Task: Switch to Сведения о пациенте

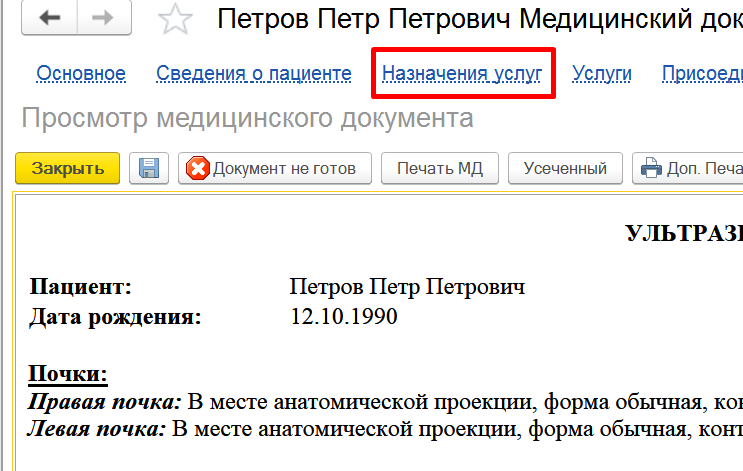Action: 254,73
